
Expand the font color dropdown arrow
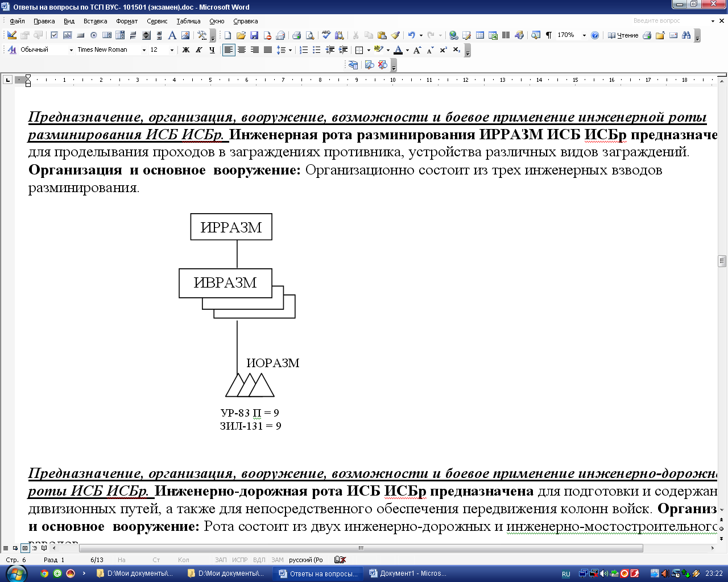[407, 50]
